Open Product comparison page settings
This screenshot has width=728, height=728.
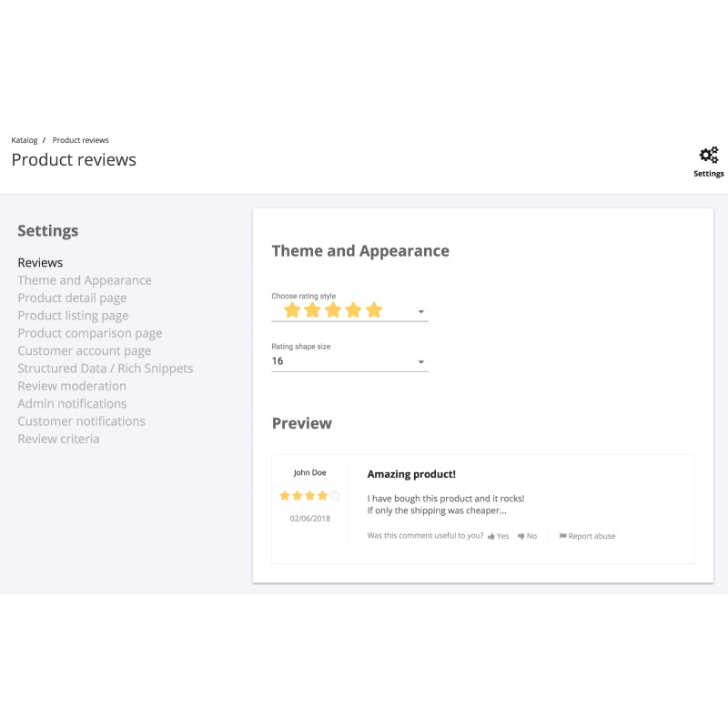point(89,333)
